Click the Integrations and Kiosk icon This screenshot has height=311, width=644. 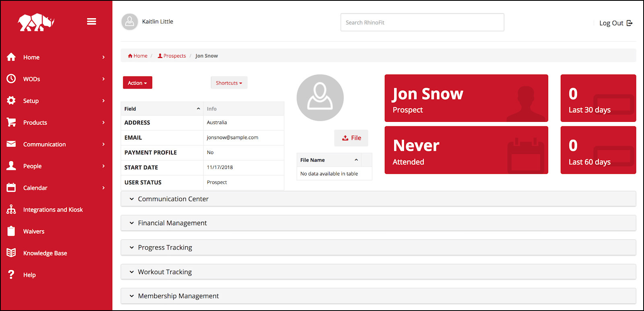click(x=11, y=210)
